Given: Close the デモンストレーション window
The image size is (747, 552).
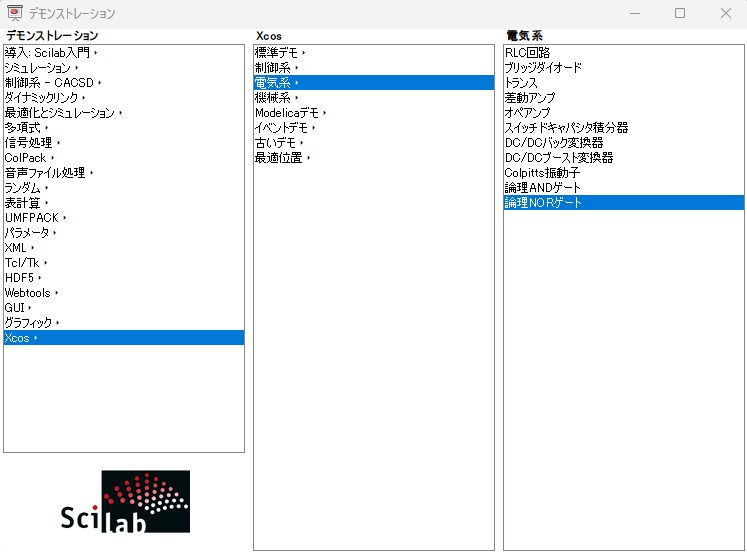Looking at the screenshot, I should 726,13.
